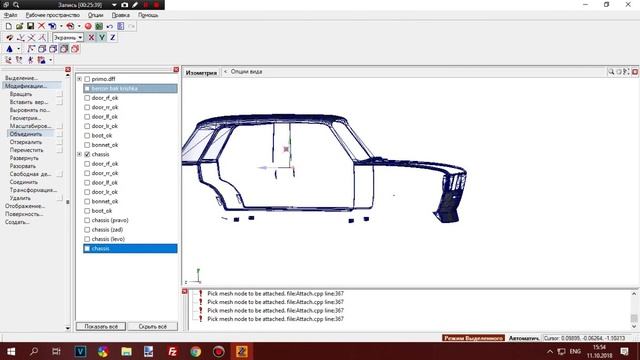Click the Import icon in the top toolbar
This screenshot has height=360, width=640.
point(52,26)
